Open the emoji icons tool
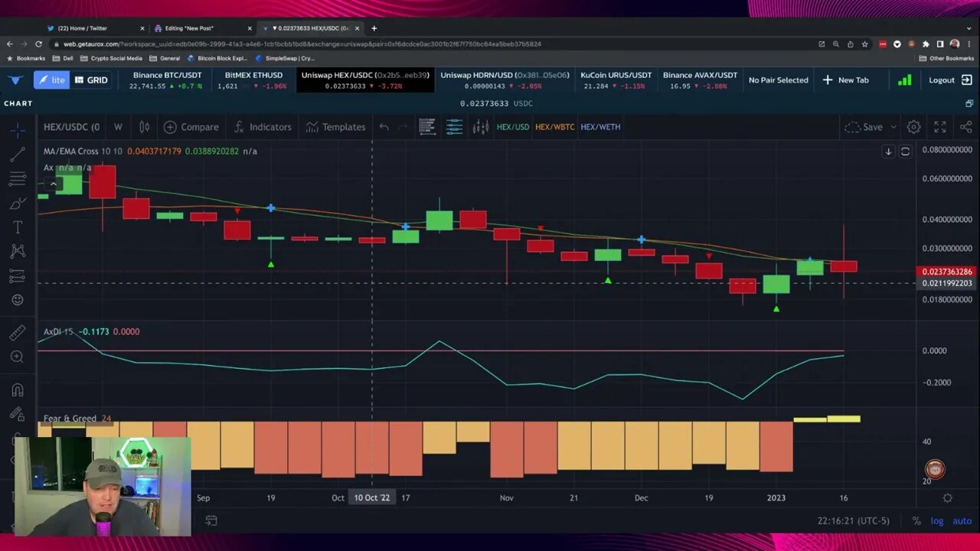The width and height of the screenshot is (980, 551). coord(17,300)
